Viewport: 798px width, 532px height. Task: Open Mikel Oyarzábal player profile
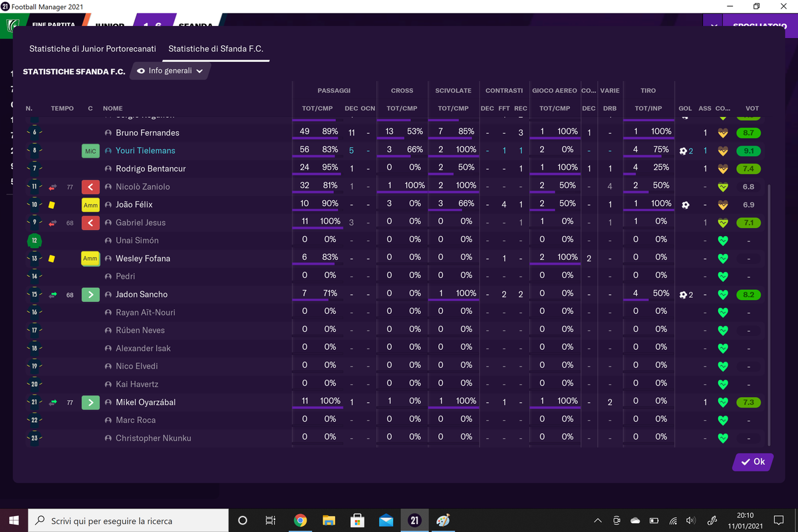(146, 402)
